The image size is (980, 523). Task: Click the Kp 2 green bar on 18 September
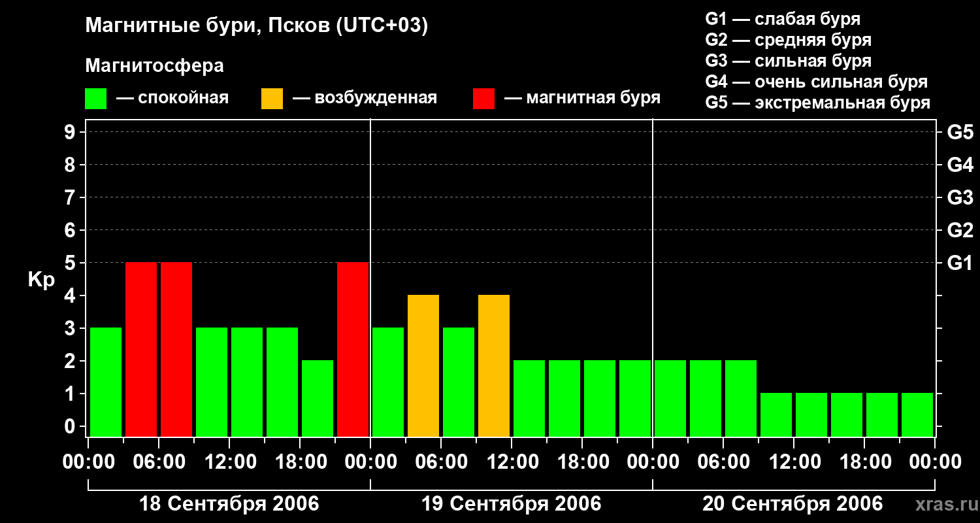coord(318,398)
